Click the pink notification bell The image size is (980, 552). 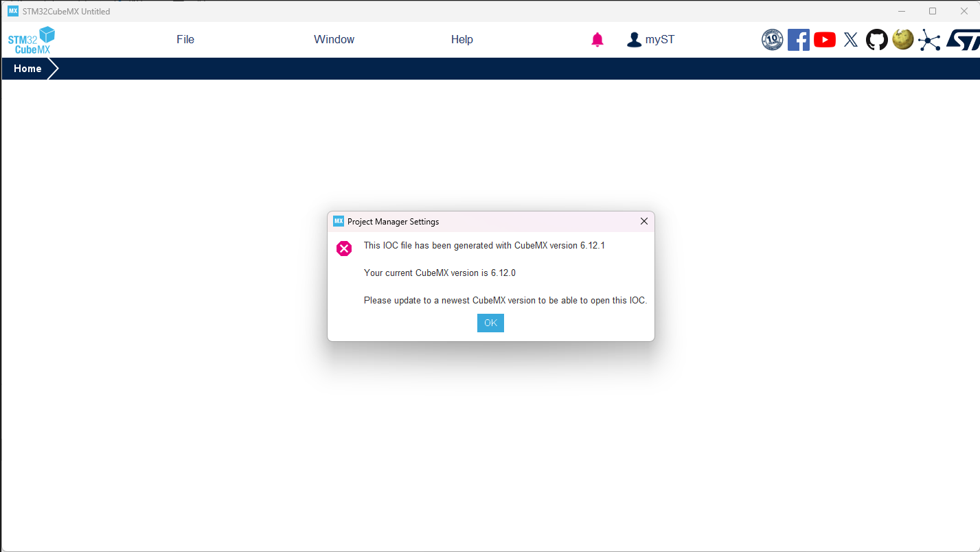[597, 40]
